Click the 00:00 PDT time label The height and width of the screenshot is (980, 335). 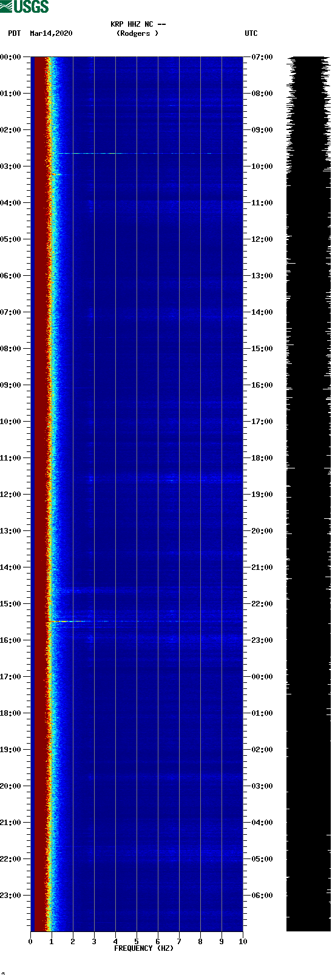[x=11, y=57]
